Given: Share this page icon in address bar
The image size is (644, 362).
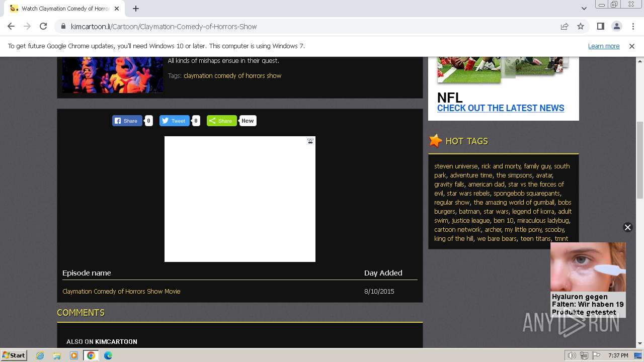Looking at the screenshot, I should pyautogui.click(x=565, y=26).
